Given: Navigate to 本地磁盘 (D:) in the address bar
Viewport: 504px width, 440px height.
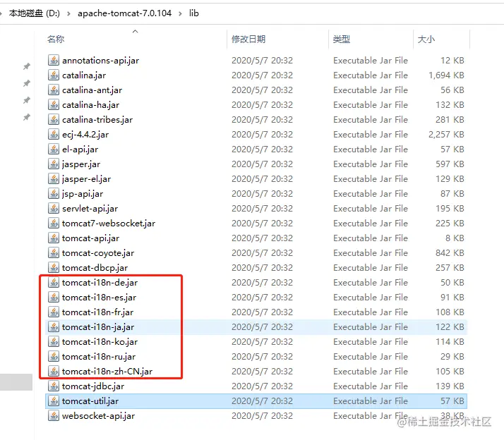Looking at the screenshot, I should coord(35,13).
